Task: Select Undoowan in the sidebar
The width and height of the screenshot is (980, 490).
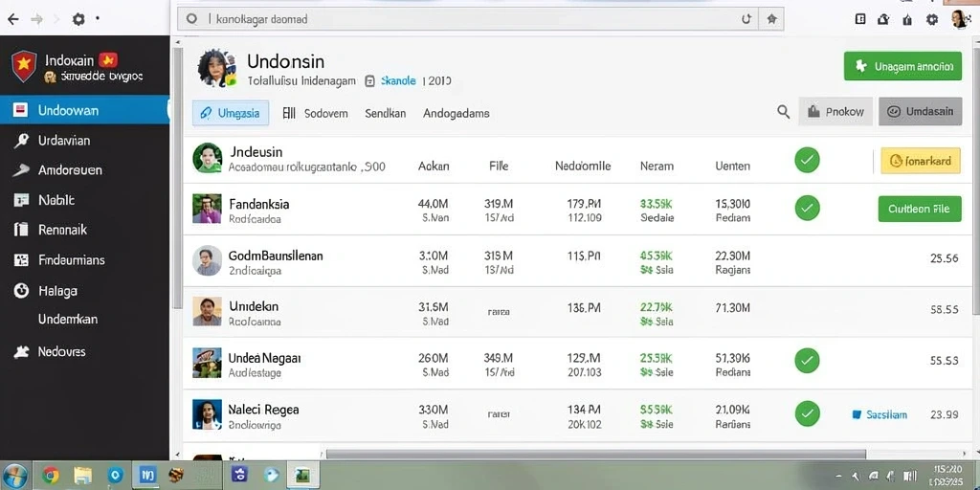Action: [x=84, y=111]
